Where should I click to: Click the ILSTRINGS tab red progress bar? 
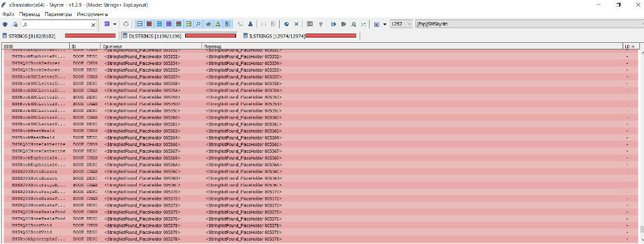pos(331,36)
